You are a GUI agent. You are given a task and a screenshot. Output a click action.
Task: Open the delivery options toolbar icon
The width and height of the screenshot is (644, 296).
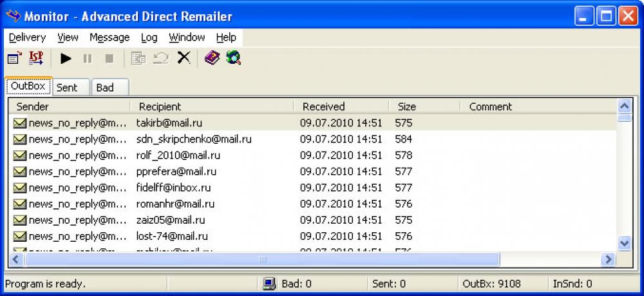tap(15, 59)
